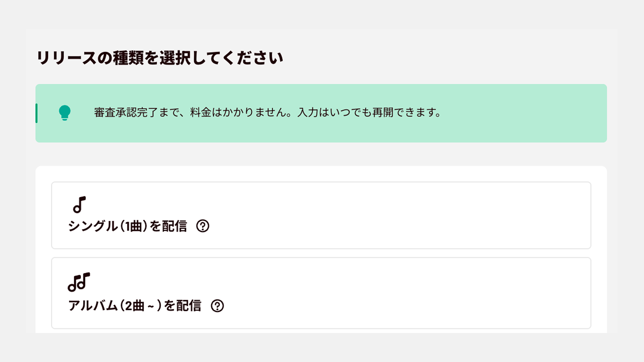Click the white options panel between cards
Viewport: 644px width, 362px height.
point(321,253)
